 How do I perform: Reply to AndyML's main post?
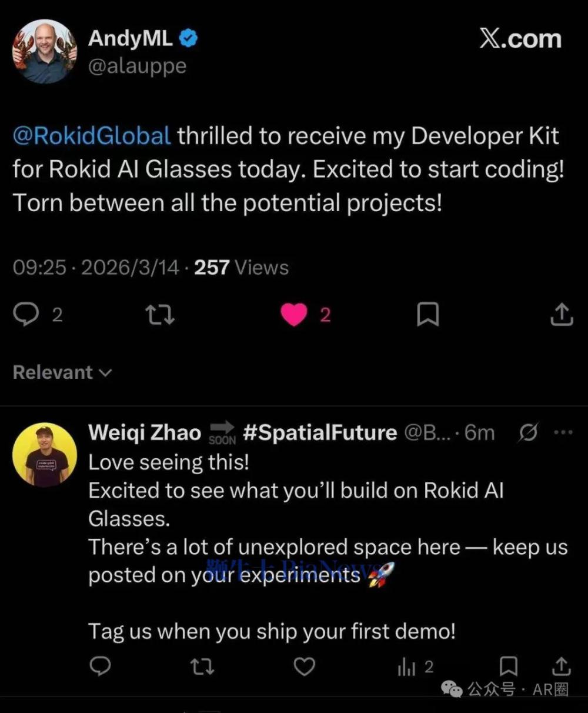[x=26, y=315]
